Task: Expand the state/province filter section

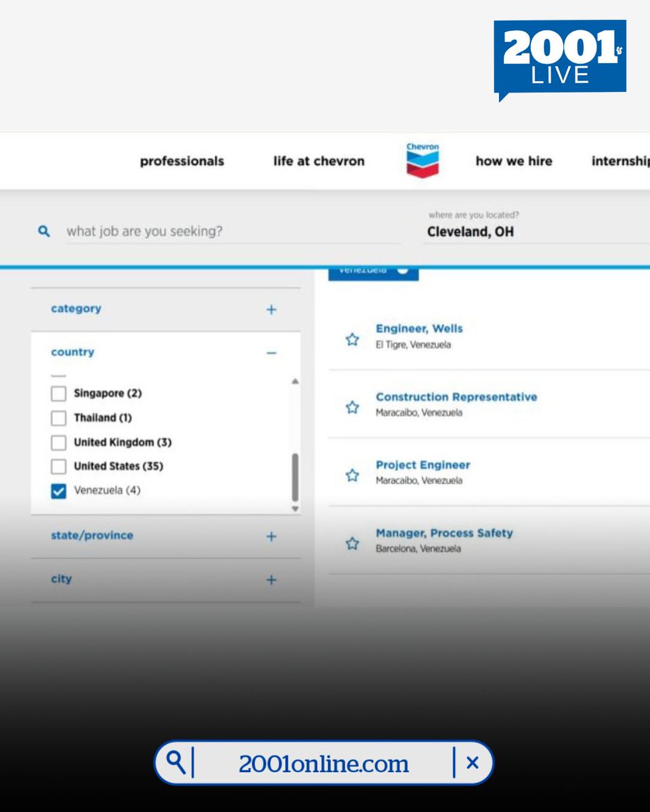Action: (x=272, y=537)
